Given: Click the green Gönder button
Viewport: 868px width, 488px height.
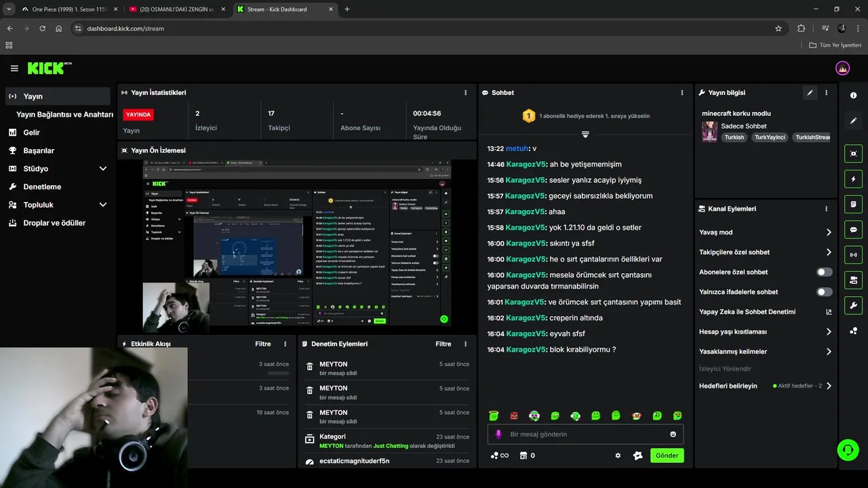Looking at the screenshot, I should 667,455.
